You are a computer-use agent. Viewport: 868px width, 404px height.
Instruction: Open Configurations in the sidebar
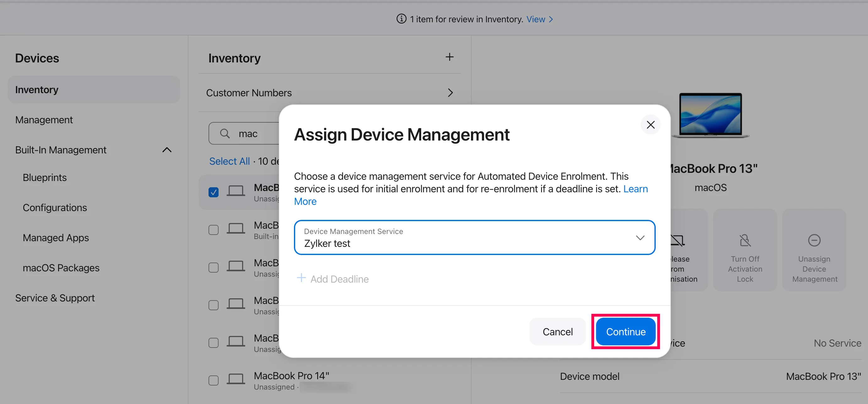[x=55, y=208]
